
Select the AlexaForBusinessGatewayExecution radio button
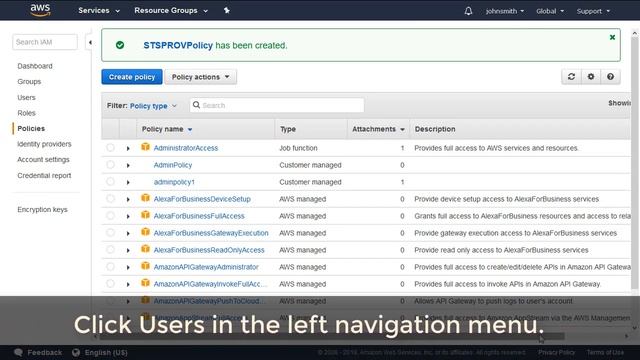[110, 233]
